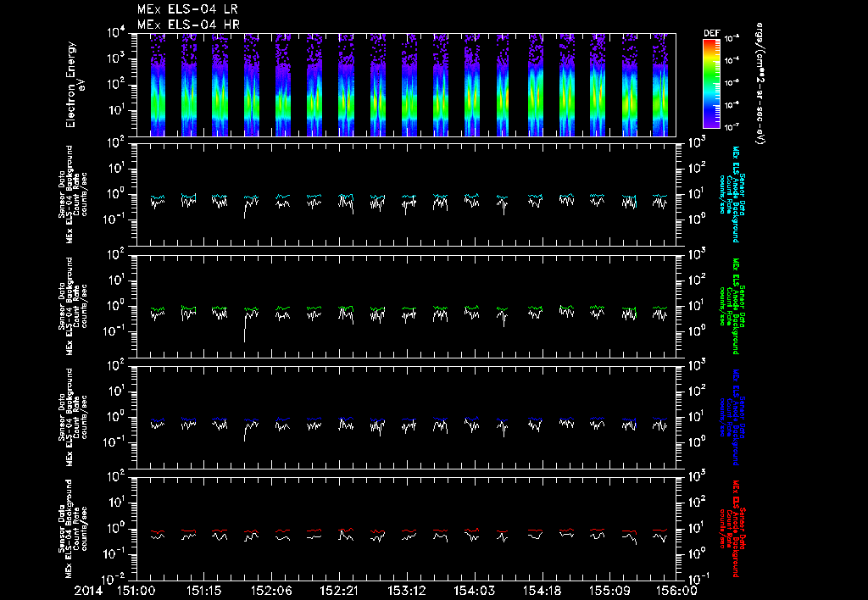Click the 10^-2 tick label on bottom panel
Screen dimensions: 868x600
[114, 579]
